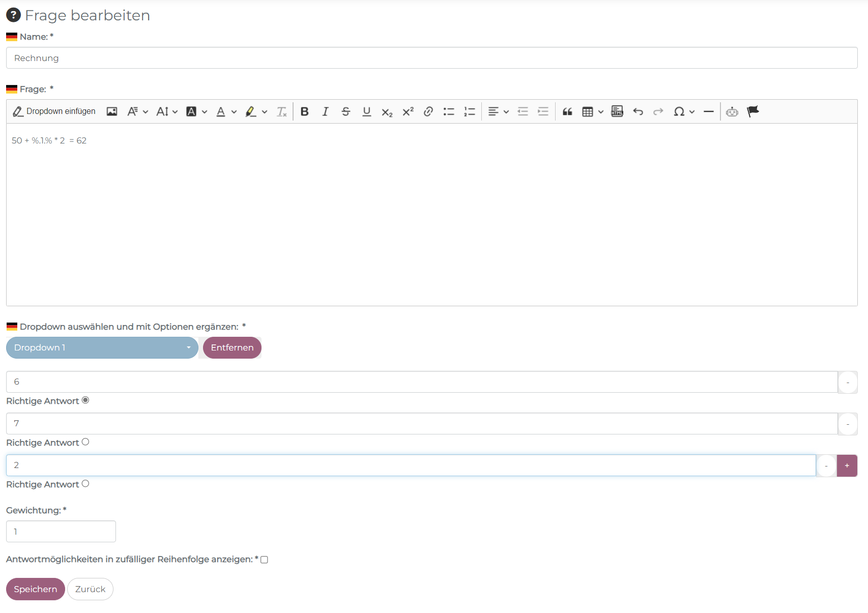Mark answer 7 as the correct answer

[85, 442]
